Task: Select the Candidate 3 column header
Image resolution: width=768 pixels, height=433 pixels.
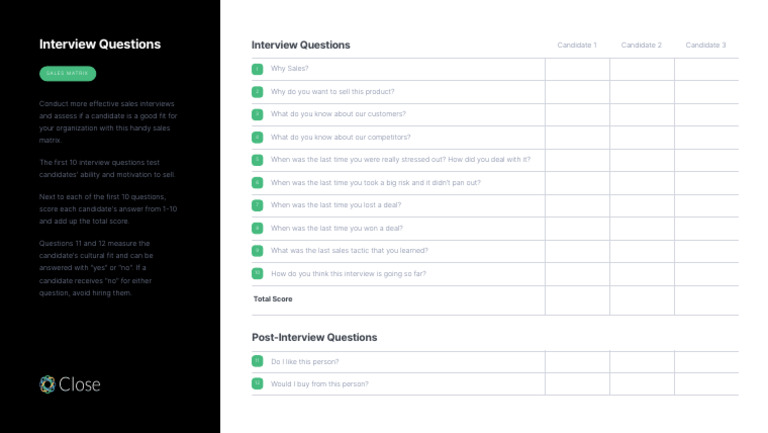Action: coord(706,45)
